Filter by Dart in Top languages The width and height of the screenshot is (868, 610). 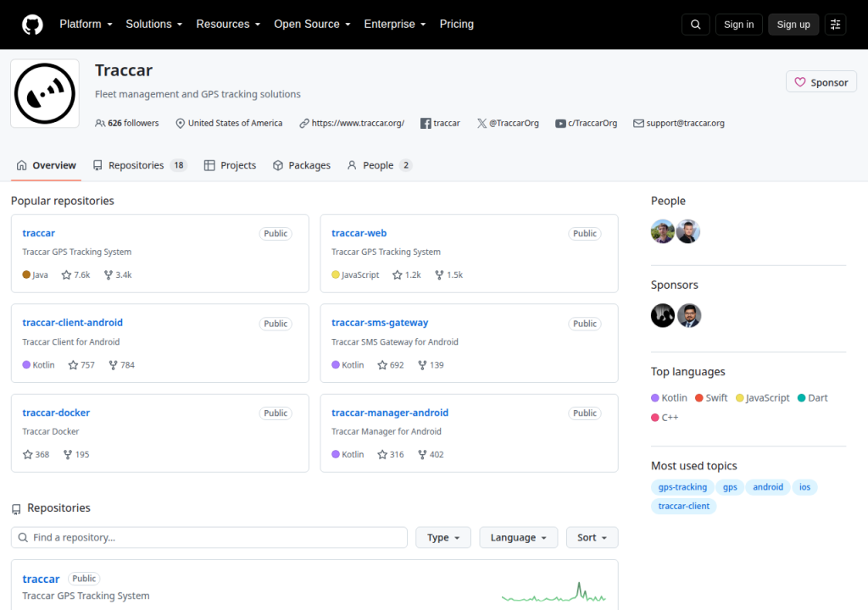pos(813,397)
